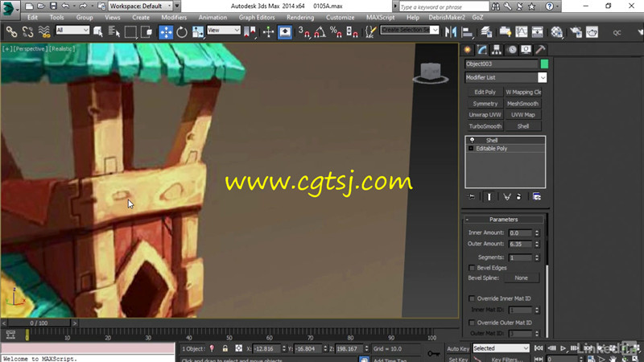The height and width of the screenshot is (362, 644).
Task: Enable Override Outer Mat ID checkbox
Action: tap(472, 323)
